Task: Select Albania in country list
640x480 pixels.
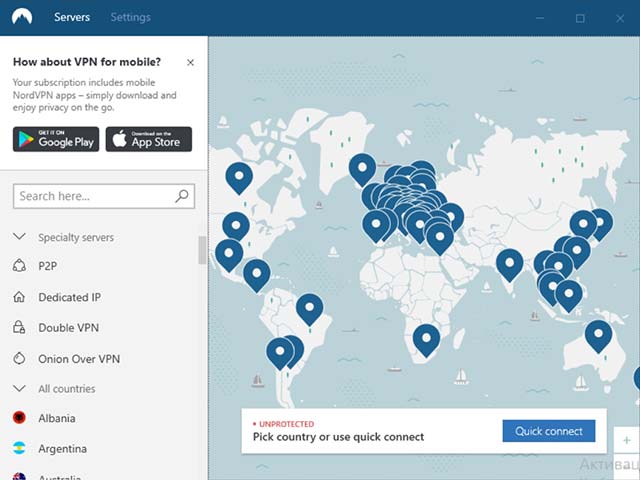Action: tap(57, 418)
